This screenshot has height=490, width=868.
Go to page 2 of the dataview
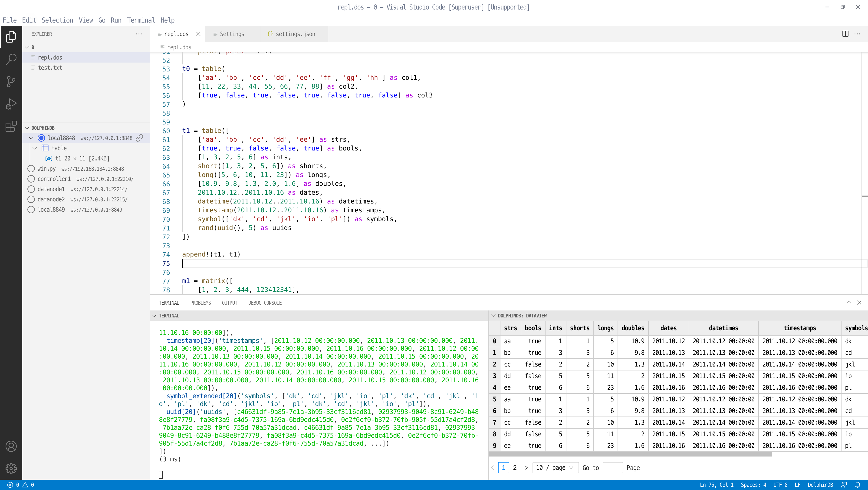[x=515, y=468]
